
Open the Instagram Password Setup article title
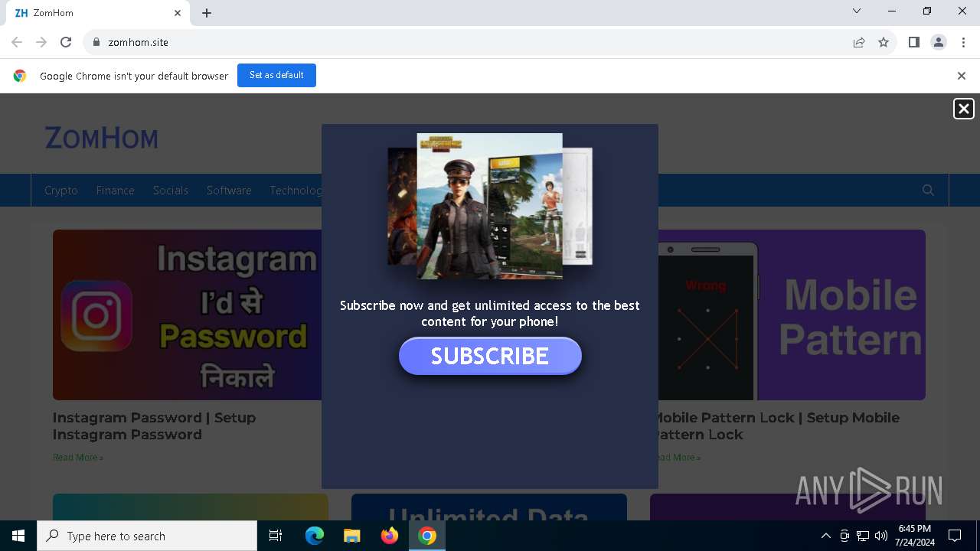tap(155, 426)
